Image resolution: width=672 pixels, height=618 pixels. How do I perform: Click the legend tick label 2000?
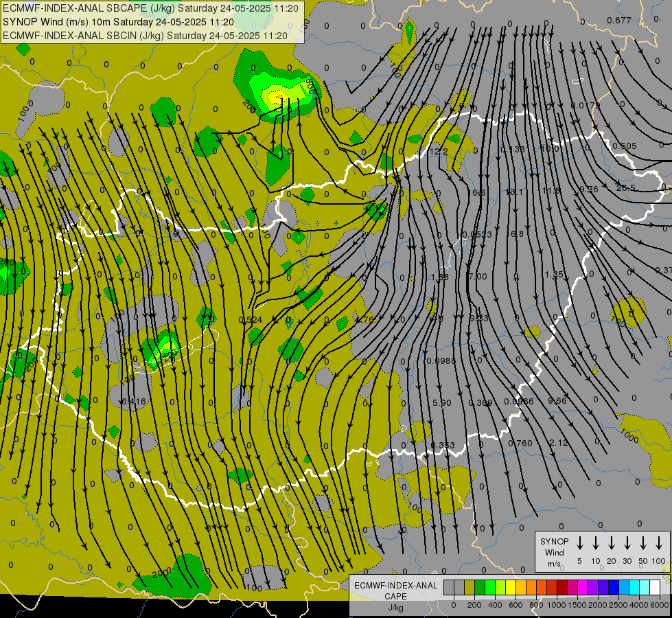point(598,605)
